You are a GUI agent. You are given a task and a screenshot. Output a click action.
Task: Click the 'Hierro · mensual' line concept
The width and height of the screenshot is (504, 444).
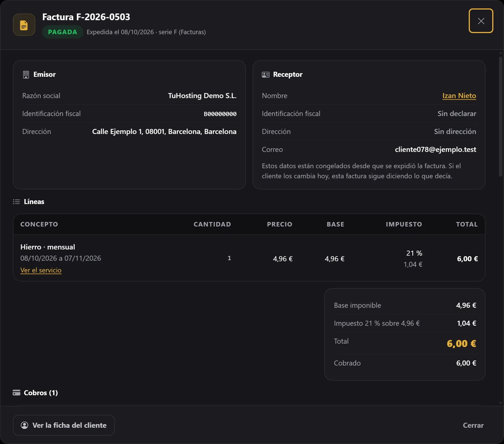pos(48,247)
